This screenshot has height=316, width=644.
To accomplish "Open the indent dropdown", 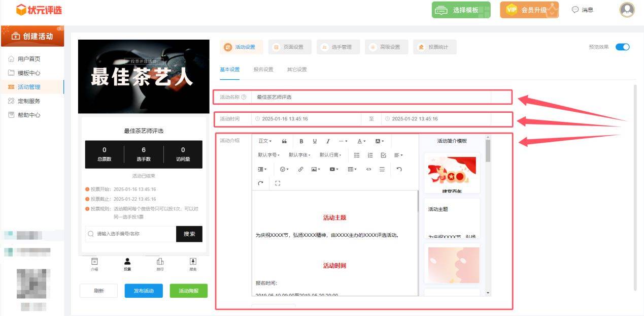I will pyautogui.click(x=262, y=169).
